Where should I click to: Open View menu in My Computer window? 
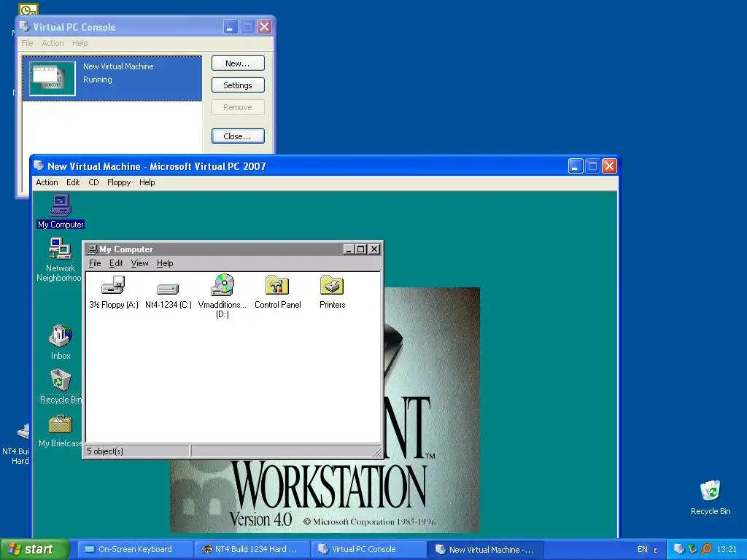pos(139,263)
